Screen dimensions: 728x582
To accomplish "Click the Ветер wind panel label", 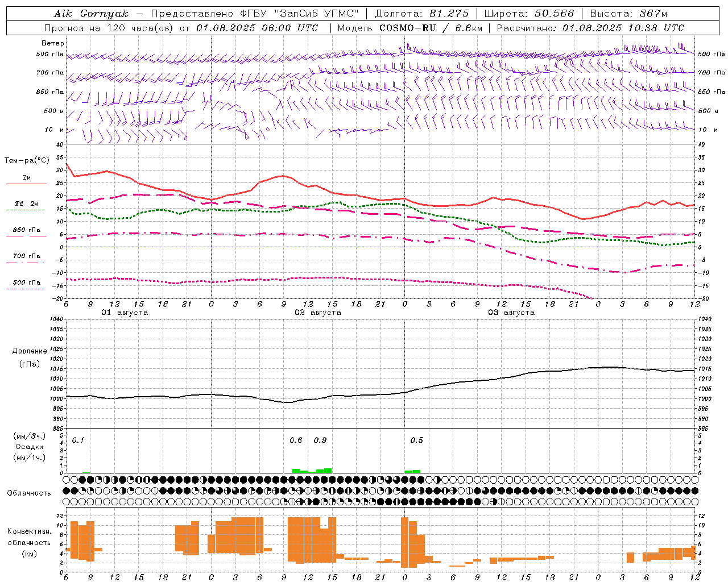I will 53,43.
